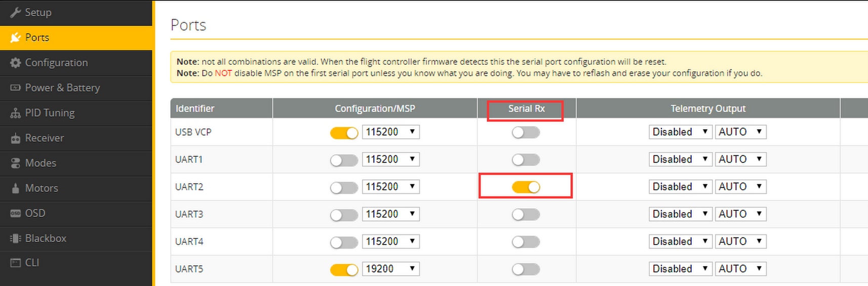Open UART4 telemetry AUTO baud dropdown
The width and height of the screenshot is (868, 286).
tap(740, 241)
